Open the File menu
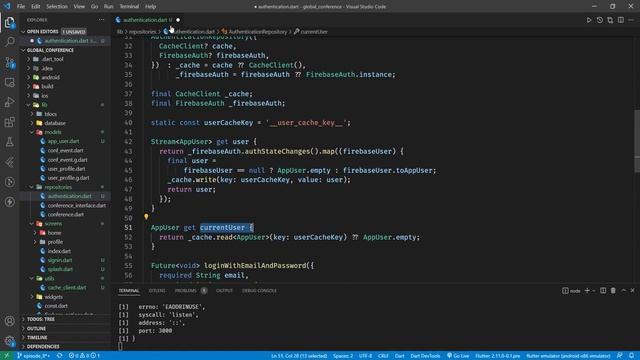 point(21,7)
